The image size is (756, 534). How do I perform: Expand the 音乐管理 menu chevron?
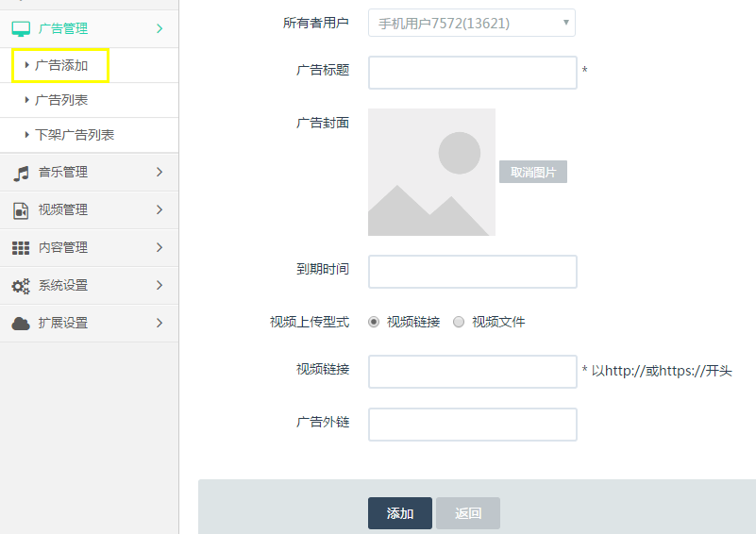pyautogui.click(x=160, y=173)
